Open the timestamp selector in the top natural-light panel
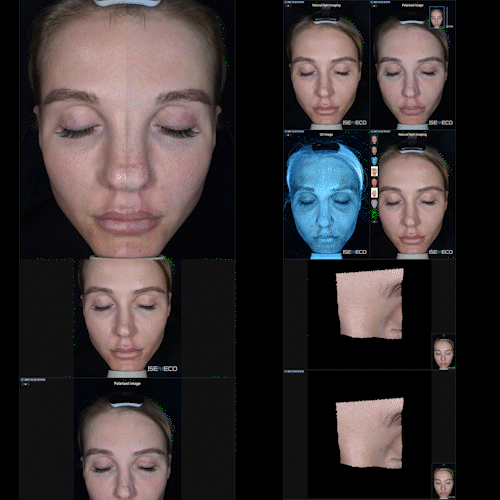 point(294,2)
